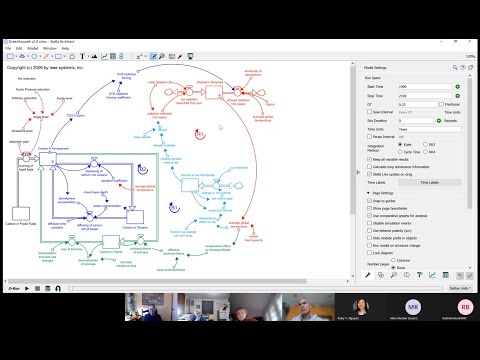Image resolution: width=480 pixels, height=360 pixels.
Task: Pop out the Model Settings panel
Action: click(x=470, y=67)
